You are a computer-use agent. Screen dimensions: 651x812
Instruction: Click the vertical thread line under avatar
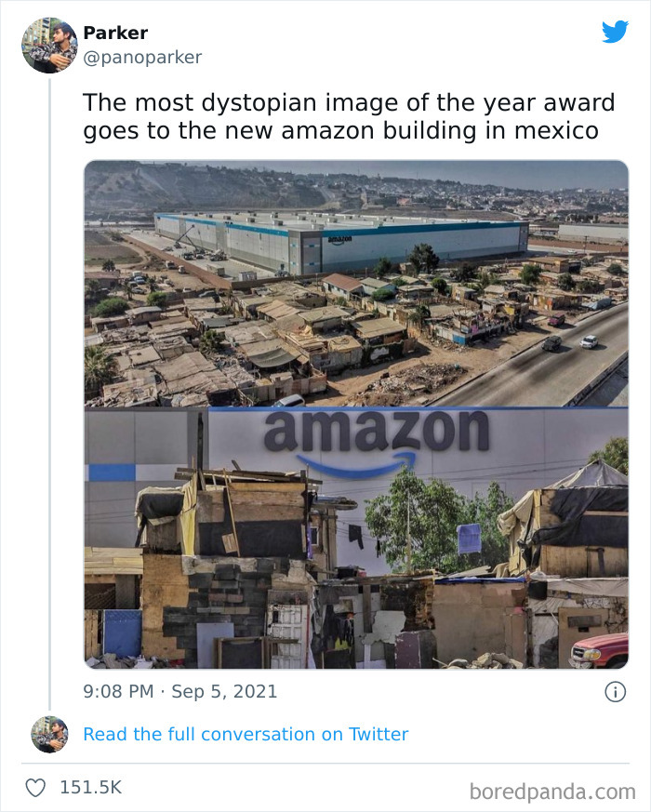49,394
